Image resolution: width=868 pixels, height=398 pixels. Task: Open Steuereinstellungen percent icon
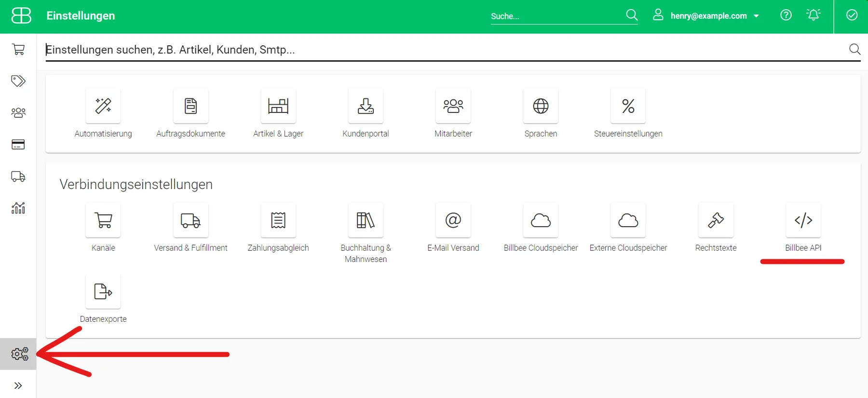(628, 106)
